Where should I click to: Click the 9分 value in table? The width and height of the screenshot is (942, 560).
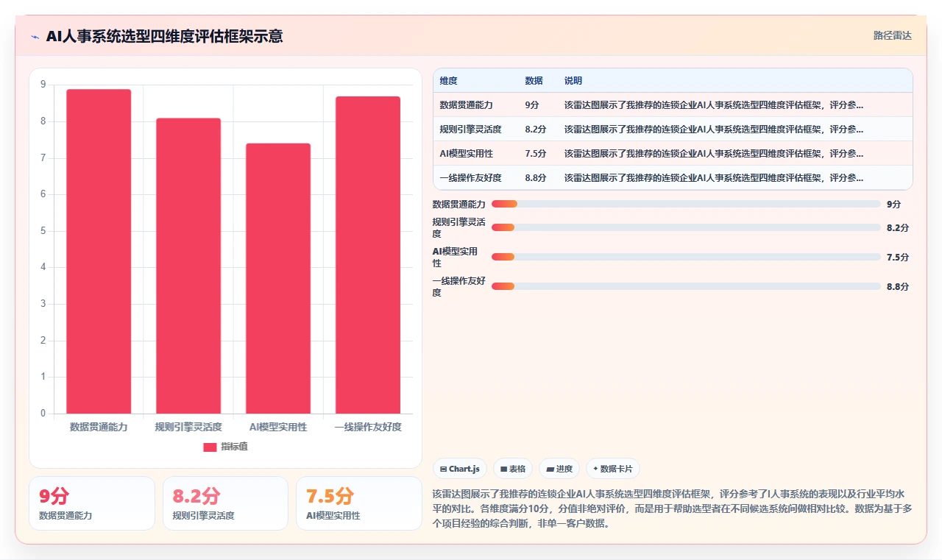click(531, 104)
